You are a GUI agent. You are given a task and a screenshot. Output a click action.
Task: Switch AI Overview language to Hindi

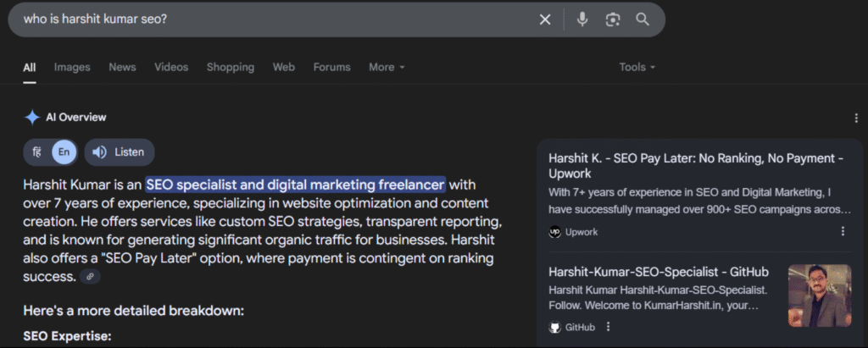[x=37, y=152]
